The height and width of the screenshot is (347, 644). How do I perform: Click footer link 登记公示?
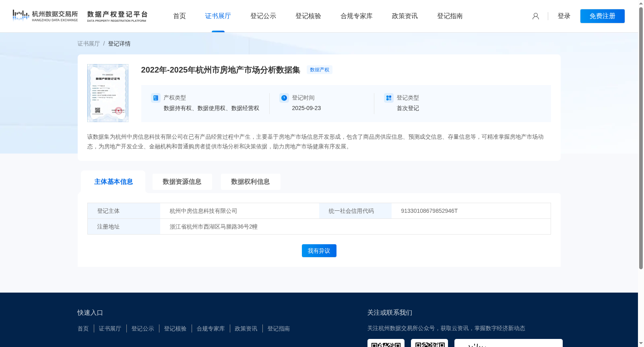click(142, 328)
